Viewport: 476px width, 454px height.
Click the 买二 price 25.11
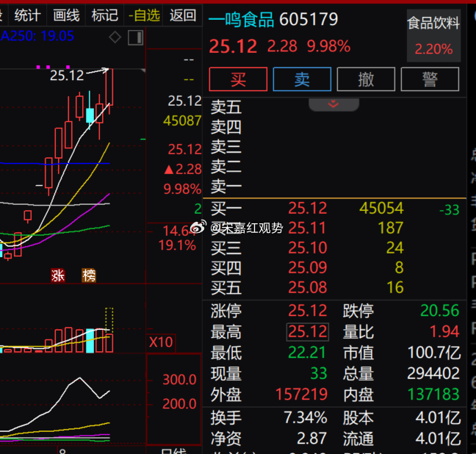click(x=307, y=228)
